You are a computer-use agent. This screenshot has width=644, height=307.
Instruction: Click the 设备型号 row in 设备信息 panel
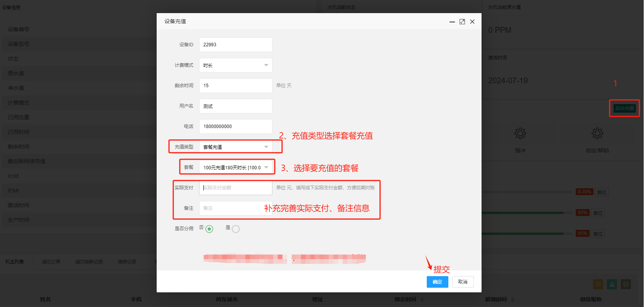79,44
